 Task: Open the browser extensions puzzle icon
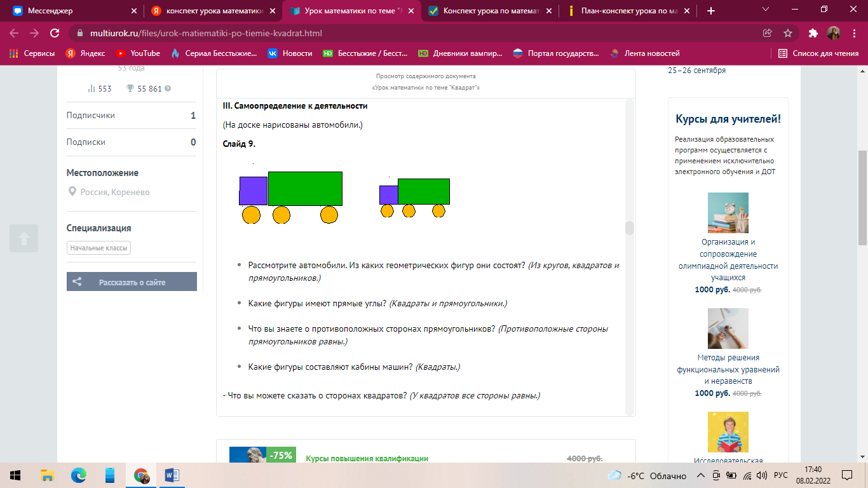coord(813,33)
